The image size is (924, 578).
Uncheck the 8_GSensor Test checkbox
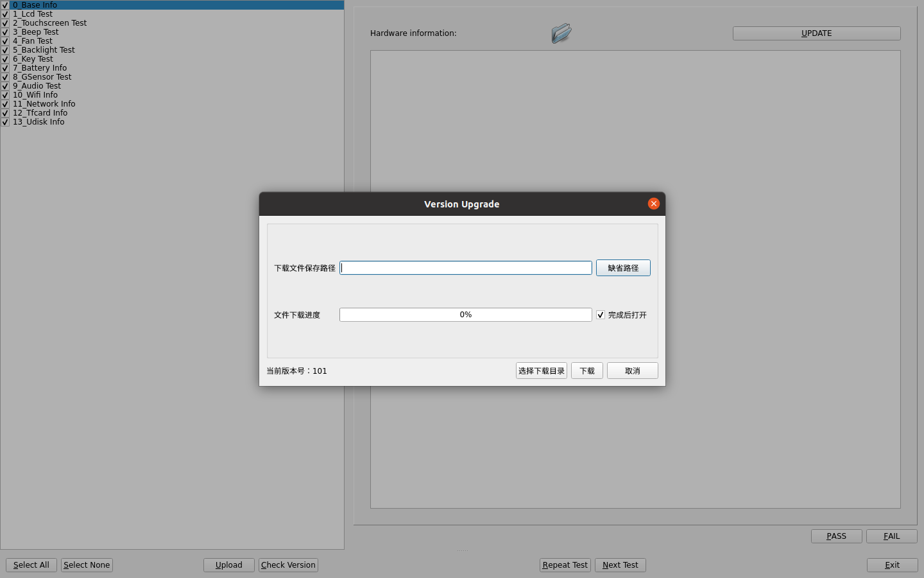coord(5,77)
